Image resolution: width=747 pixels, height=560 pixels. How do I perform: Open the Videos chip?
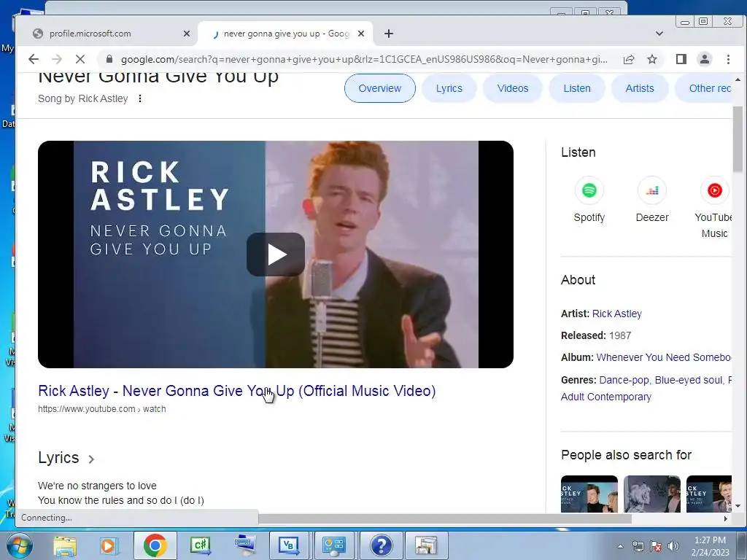pyautogui.click(x=513, y=88)
